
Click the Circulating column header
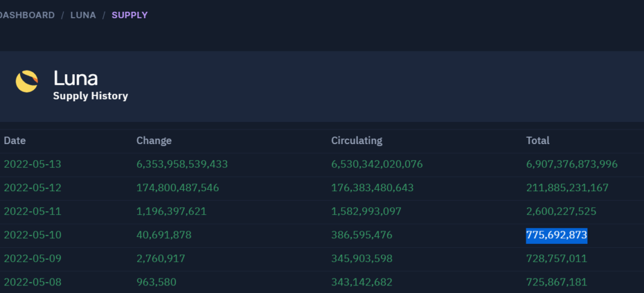[357, 141]
